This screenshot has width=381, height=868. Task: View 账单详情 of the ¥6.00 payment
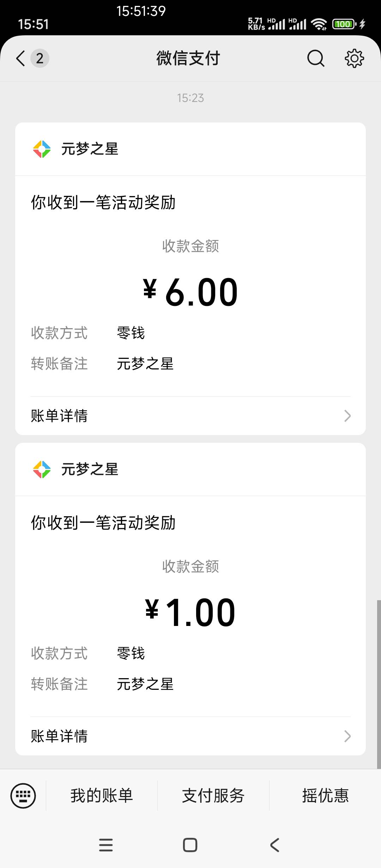59,416
